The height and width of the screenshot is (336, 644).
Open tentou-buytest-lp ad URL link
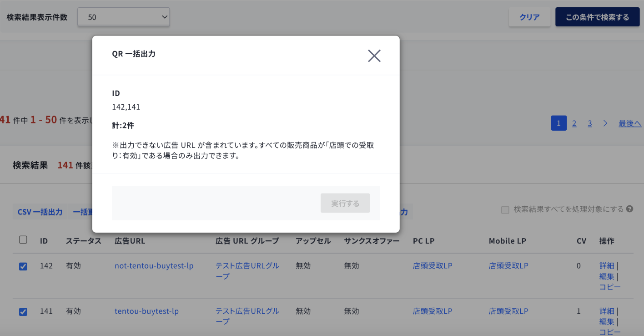[x=146, y=311]
